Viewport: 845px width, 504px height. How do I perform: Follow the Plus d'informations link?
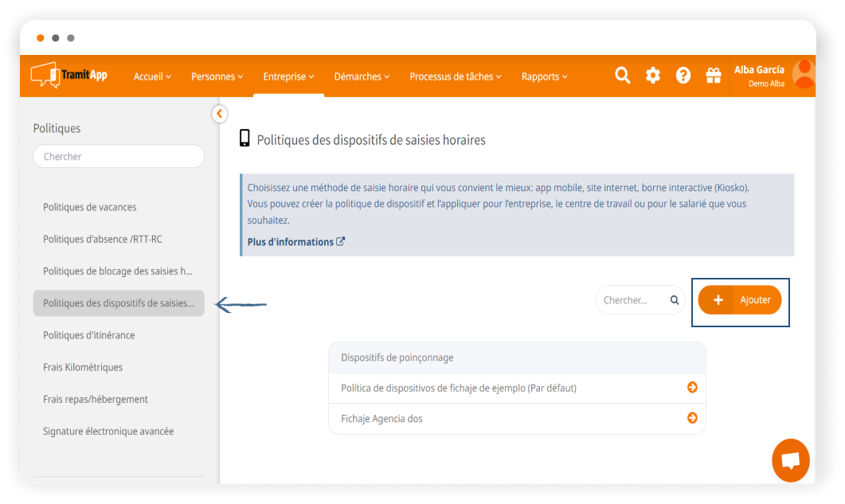click(x=295, y=242)
